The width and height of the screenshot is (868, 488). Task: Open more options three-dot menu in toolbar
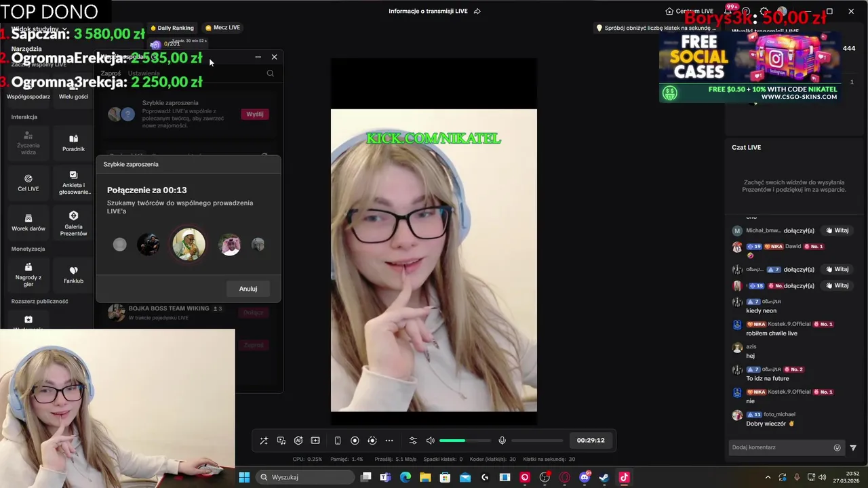(389, 441)
